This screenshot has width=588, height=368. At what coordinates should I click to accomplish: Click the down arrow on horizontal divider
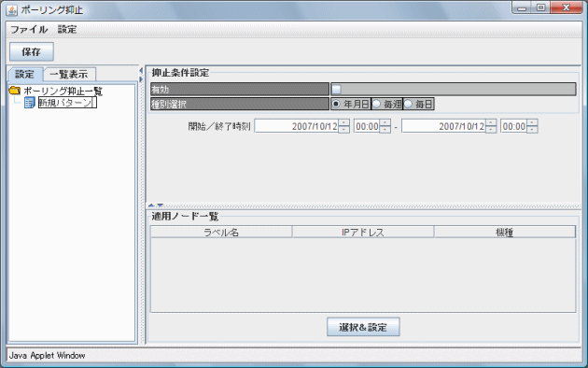coord(161,205)
